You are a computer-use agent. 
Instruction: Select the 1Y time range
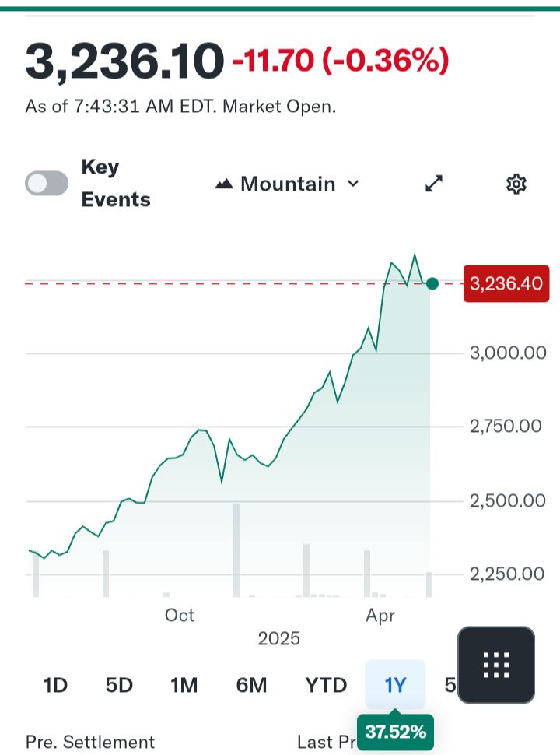tap(395, 685)
